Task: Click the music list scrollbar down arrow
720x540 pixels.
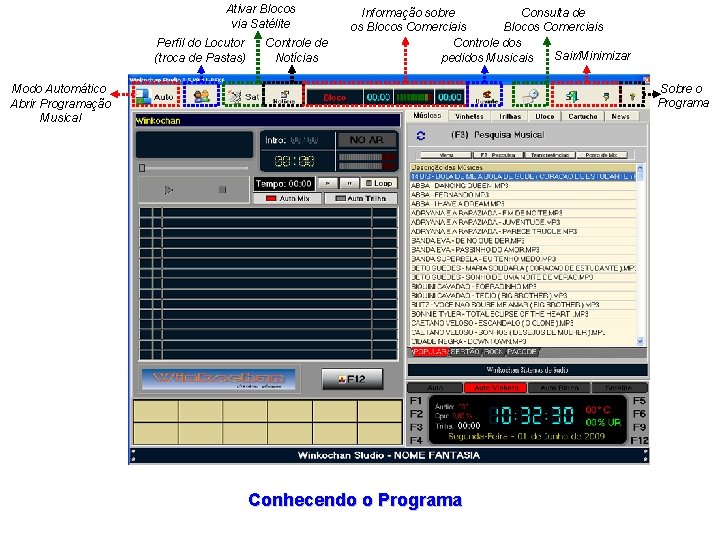Action: click(x=640, y=341)
